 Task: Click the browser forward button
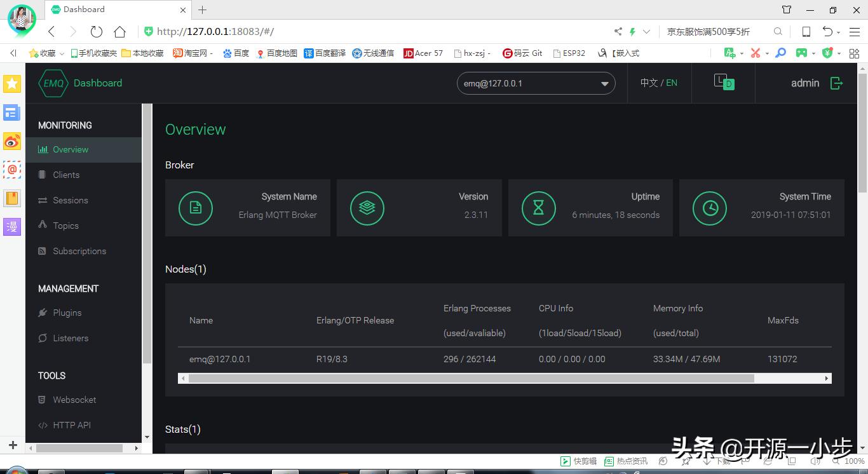pos(73,31)
